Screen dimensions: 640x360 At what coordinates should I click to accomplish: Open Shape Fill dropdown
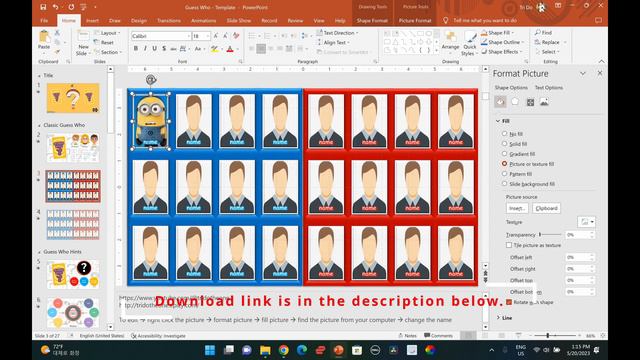498,33
